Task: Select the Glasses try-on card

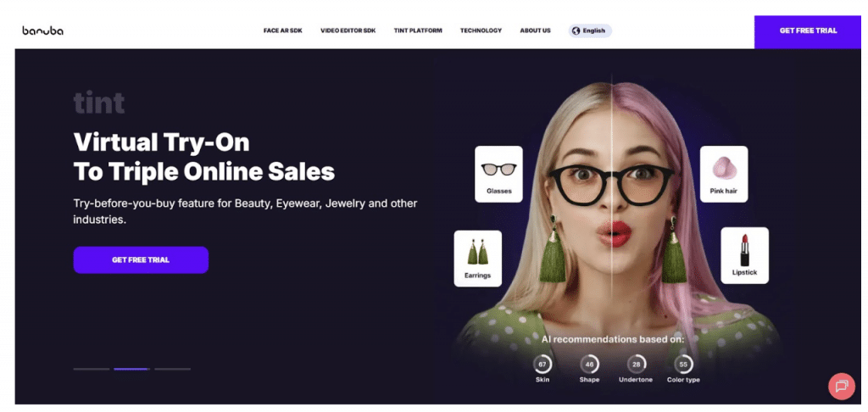Action: (x=498, y=174)
